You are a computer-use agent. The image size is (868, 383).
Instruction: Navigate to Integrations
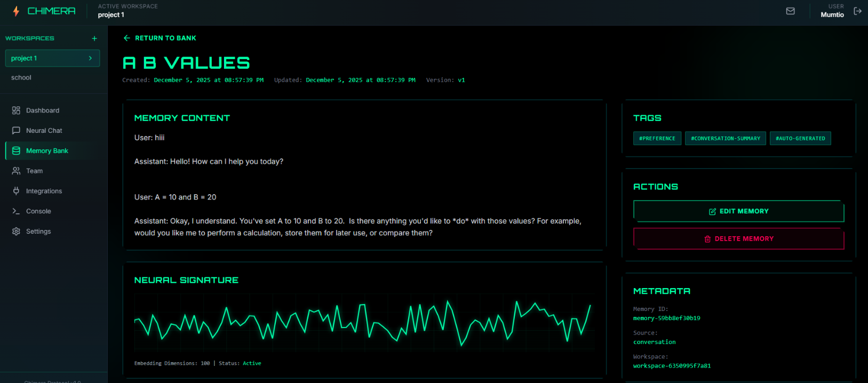pos(53,191)
